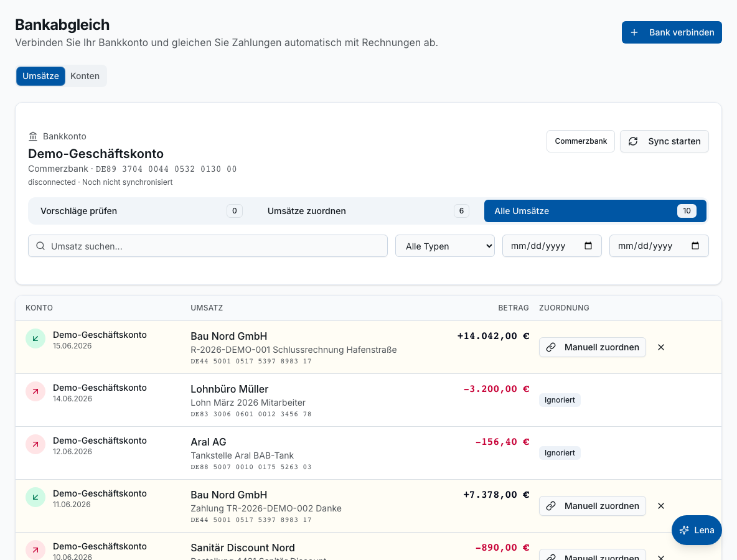This screenshot has height=560, width=737.
Task: Click the account IBAN DE89 3704 0044 0532 0130 00
Action: tap(166, 169)
